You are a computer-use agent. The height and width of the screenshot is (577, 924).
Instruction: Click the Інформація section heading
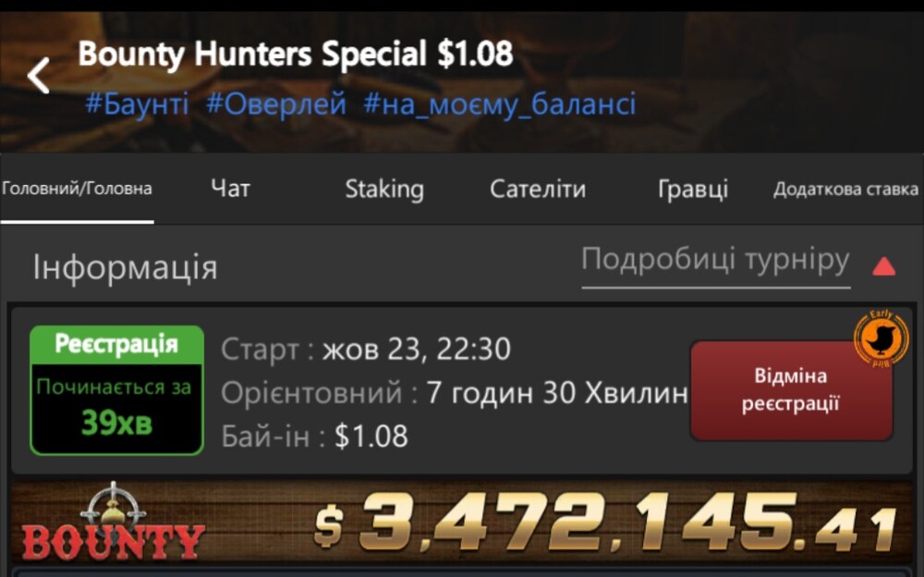pyautogui.click(x=125, y=266)
